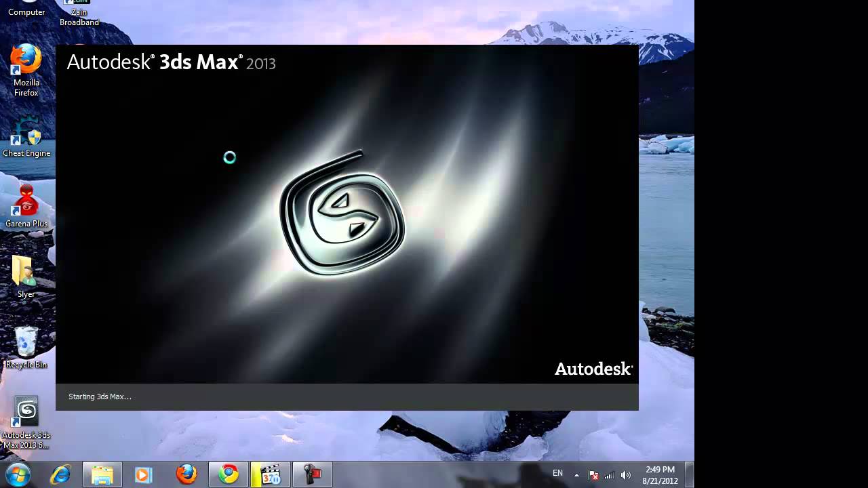Click the Autodesk wordmark on the splash screen
This screenshot has height=488, width=868.
(593, 369)
